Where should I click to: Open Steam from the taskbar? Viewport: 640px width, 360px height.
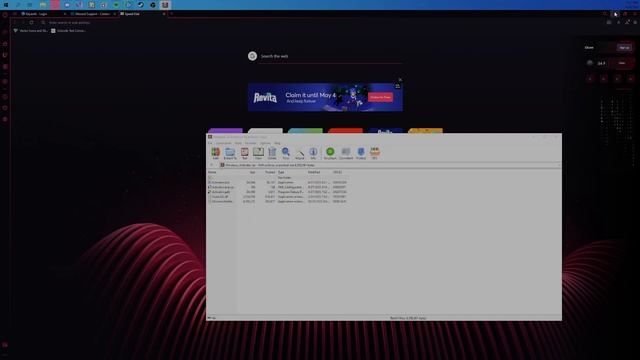point(141,5)
